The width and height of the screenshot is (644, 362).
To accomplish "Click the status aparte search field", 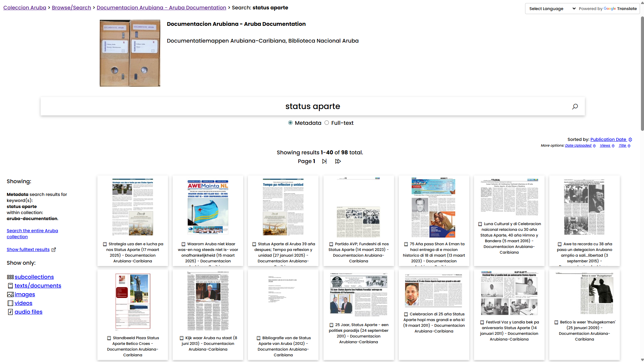I will point(312,106).
